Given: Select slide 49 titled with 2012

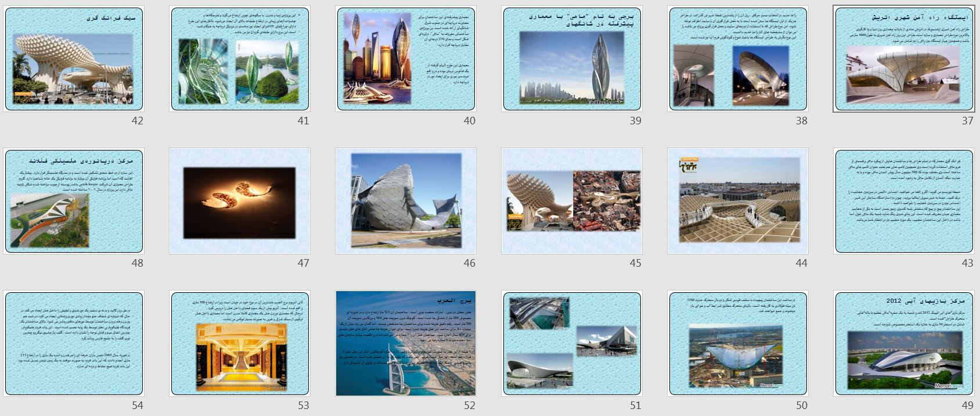Looking at the screenshot, I should coord(904,343).
